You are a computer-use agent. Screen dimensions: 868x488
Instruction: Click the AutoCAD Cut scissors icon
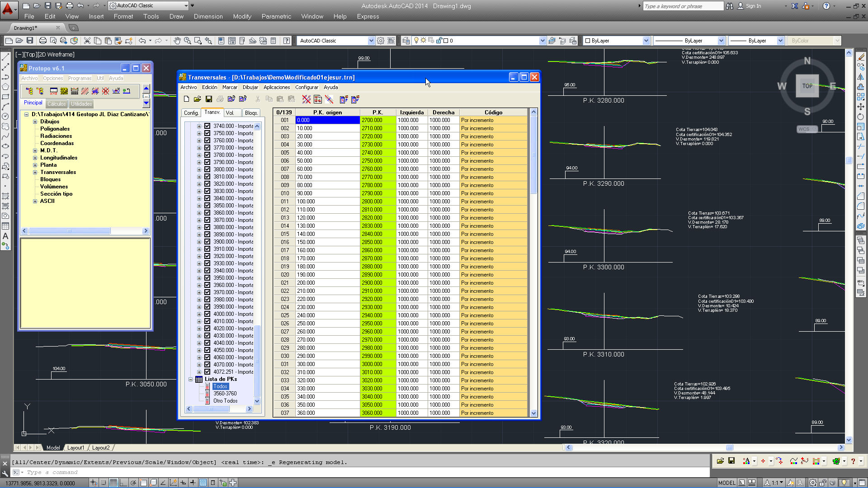click(87, 41)
